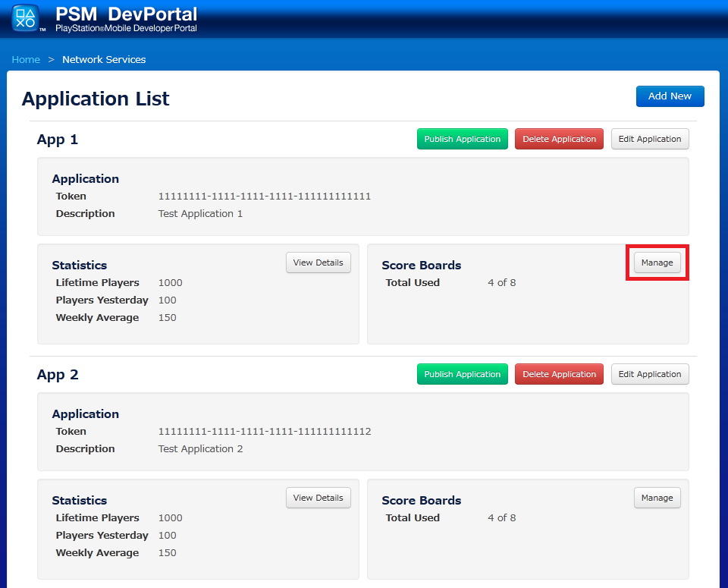This screenshot has height=588, width=728.
Task: Delete Application for App 1
Action: [559, 139]
